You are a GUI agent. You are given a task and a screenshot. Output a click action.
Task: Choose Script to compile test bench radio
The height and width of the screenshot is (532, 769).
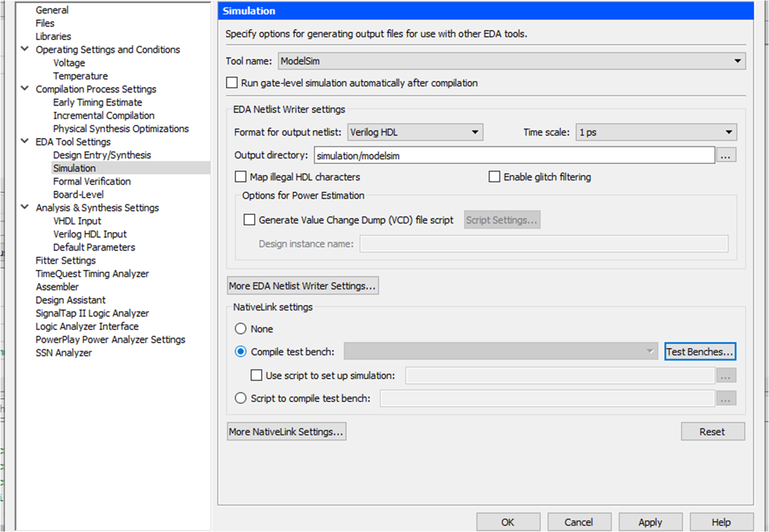(x=240, y=398)
